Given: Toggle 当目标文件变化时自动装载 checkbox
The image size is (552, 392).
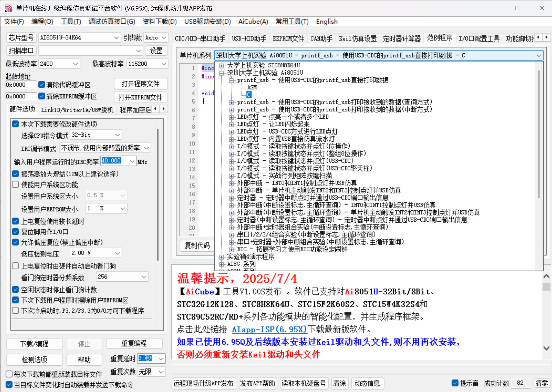Looking at the screenshot, I should 9,384.
